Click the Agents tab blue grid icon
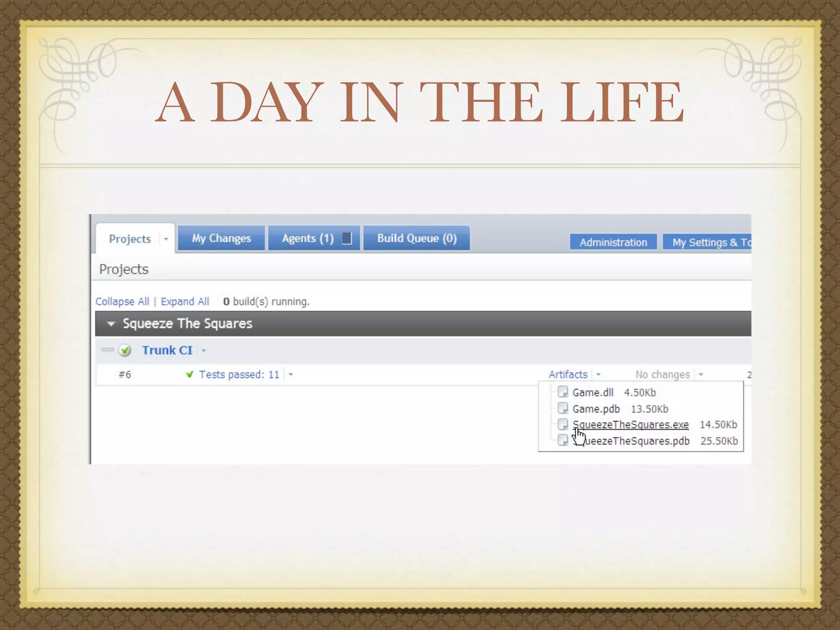This screenshot has width=840, height=630. coord(347,238)
